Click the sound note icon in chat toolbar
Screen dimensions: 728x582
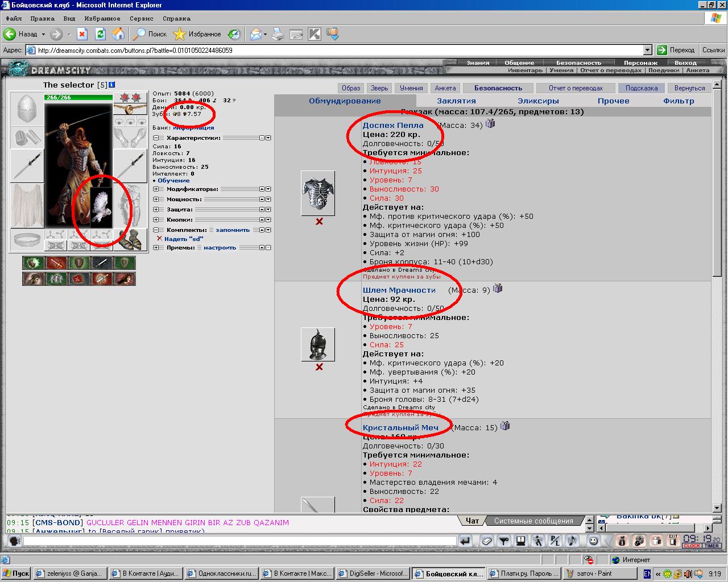572,541
